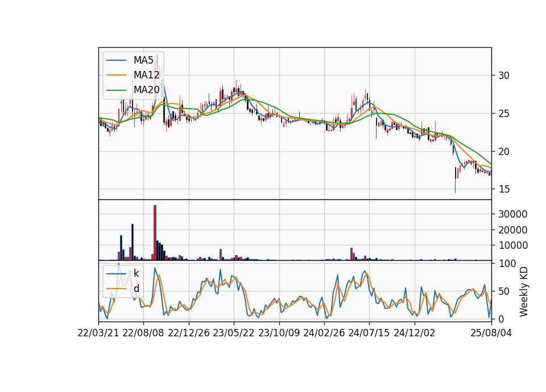This screenshot has width=546, height=392.
Task: Click the KD axis label 100
Action: tap(507, 264)
